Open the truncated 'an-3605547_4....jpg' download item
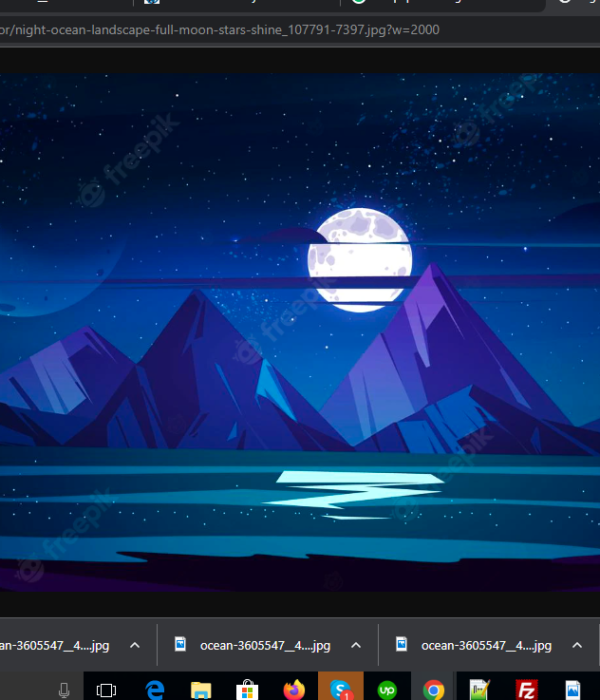 click(x=54, y=646)
